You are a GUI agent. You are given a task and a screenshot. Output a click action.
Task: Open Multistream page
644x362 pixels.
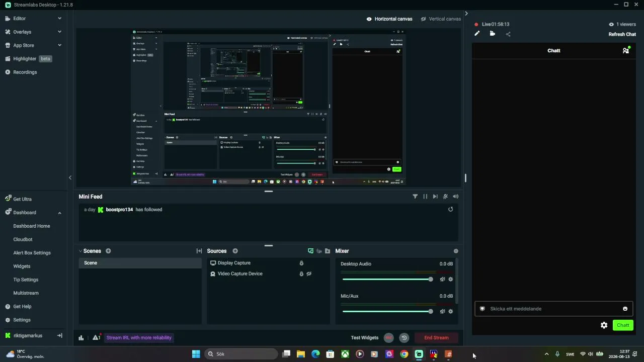click(x=26, y=293)
